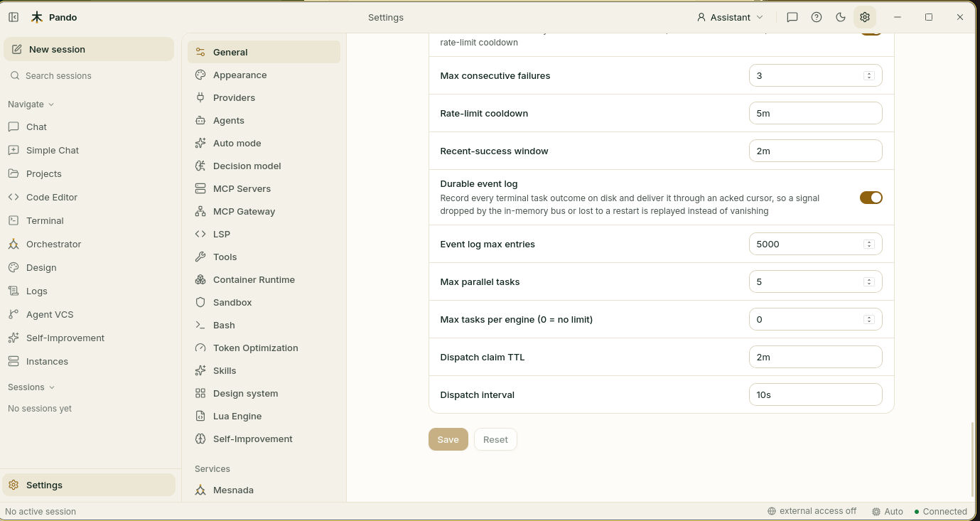This screenshot has height=521, width=980.
Task: Collapse the sidebar panel icon
Action: 14,17
